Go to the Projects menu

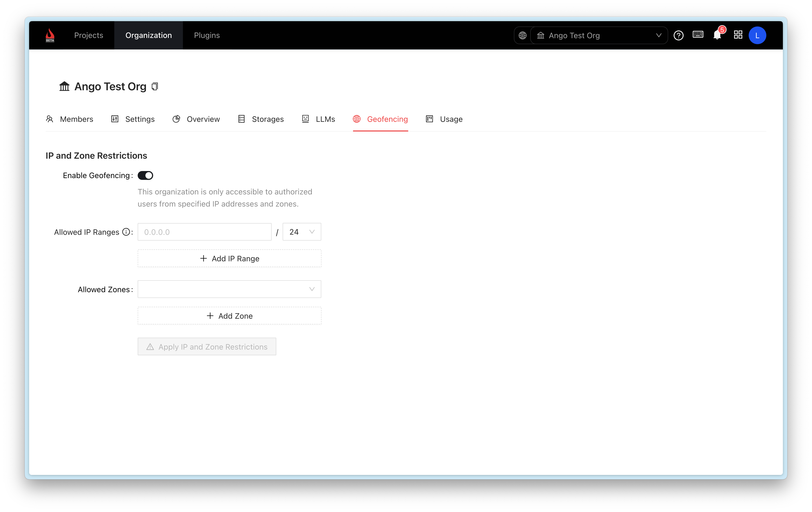point(88,35)
